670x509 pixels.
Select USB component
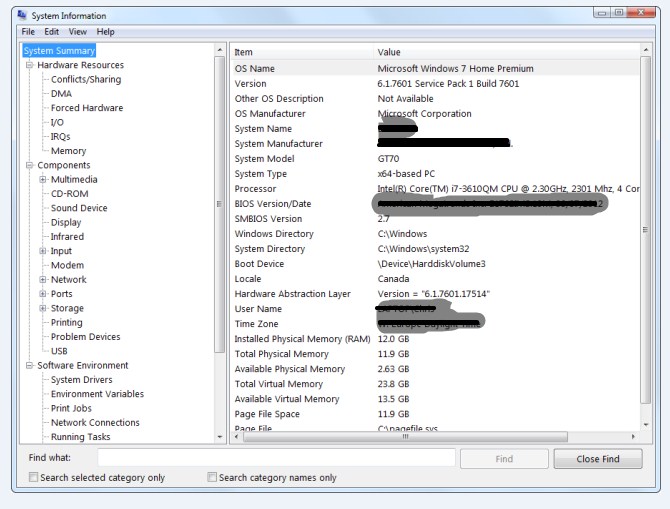point(59,351)
